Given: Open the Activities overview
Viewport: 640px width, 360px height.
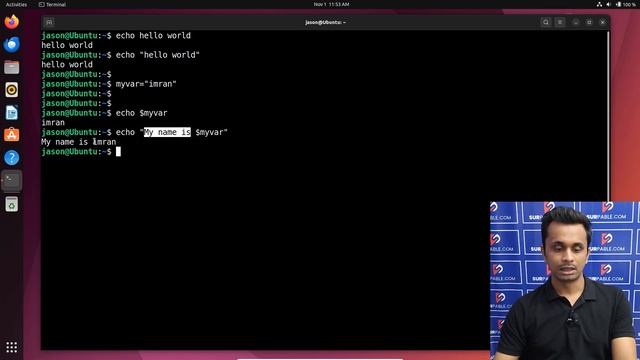Looking at the screenshot, I should tap(16, 4).
